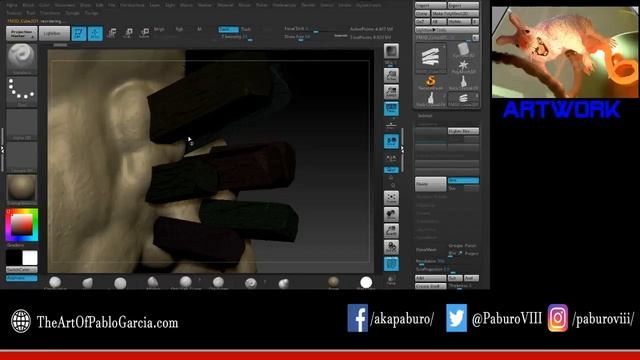
Task: Toggle Smt smoothing option beside Divide
Action: 463,180
